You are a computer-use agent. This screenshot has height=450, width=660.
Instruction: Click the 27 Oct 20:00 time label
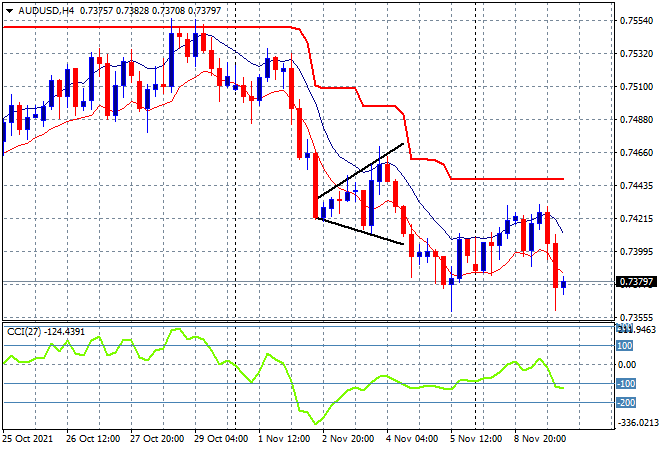[157, 439]
